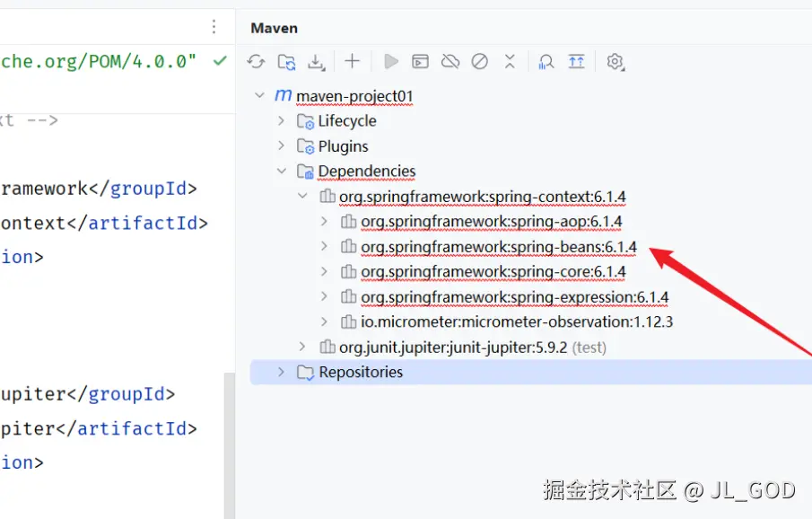Click Download Sources and Documentation icon
Image resolution: width=812 pixels, height=519 pixels.
[317, 62]
